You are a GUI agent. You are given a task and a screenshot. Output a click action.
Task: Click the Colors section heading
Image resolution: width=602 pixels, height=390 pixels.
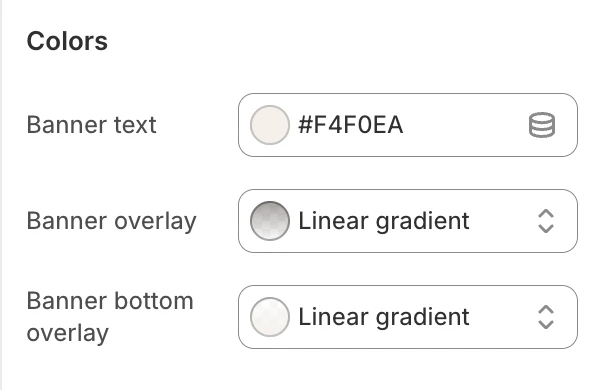[x=67, y=41]
